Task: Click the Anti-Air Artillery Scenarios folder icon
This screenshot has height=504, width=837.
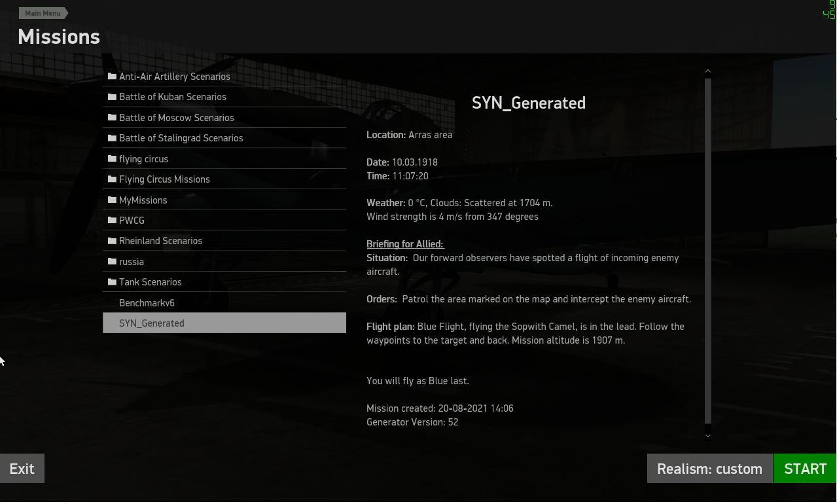Action: [112, 76]
